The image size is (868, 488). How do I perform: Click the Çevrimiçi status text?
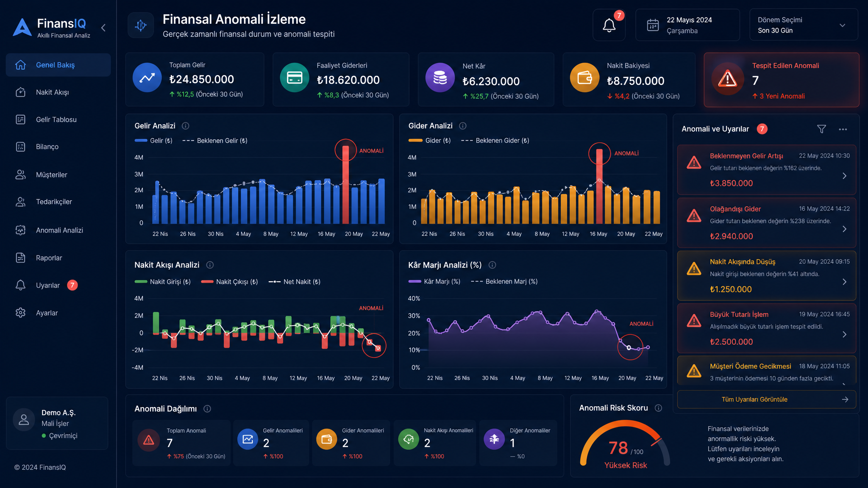[x=63, y=435]
